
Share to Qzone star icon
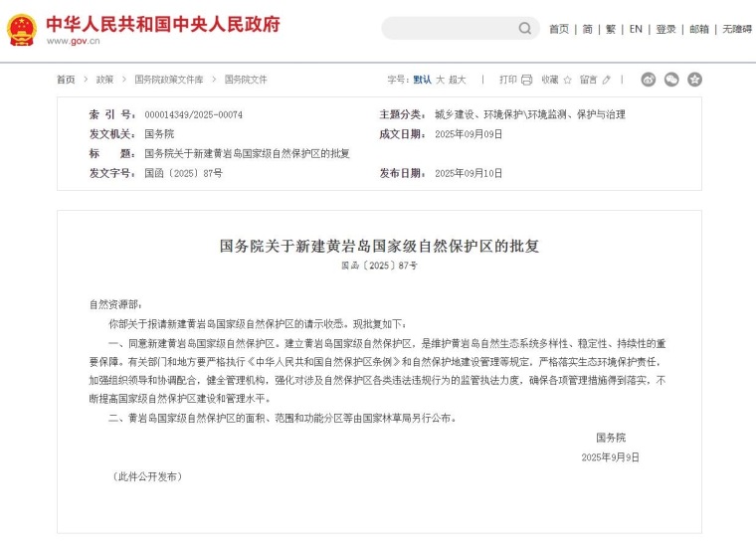[x=694, y=80]
